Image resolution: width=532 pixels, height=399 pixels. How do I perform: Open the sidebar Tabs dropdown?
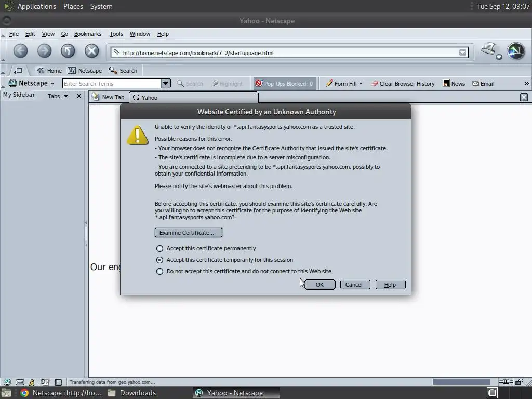(66, 96)
